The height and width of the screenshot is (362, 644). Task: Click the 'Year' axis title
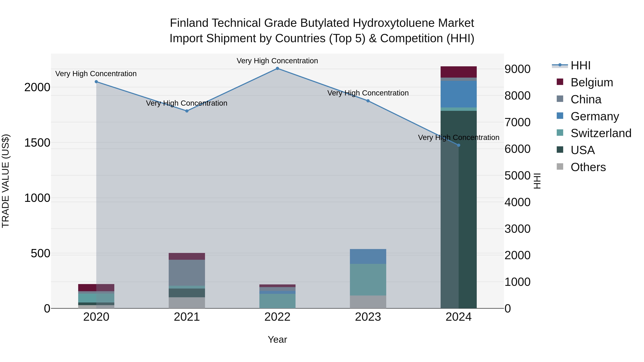[x=277, y=339]
